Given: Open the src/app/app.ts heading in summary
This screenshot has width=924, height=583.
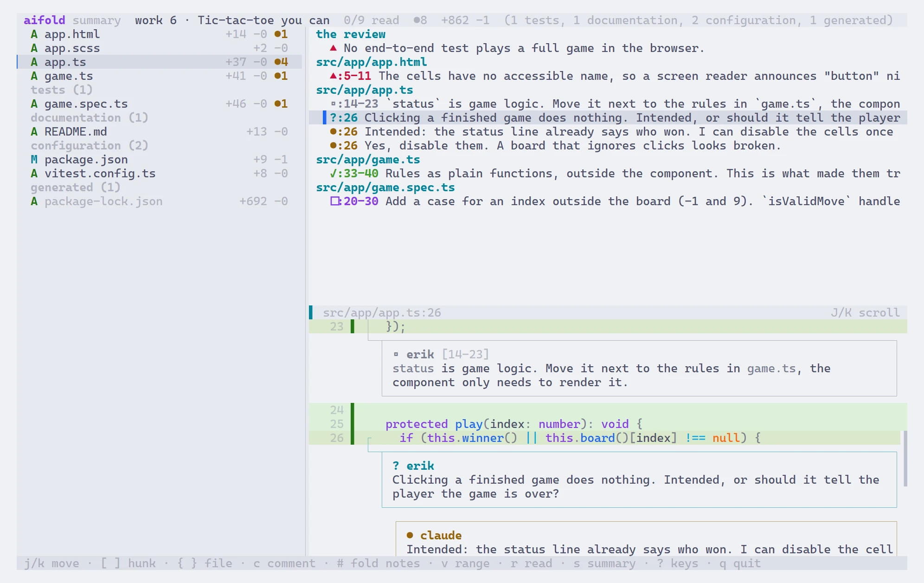Looking at the screenshot, I should (365, 90).
